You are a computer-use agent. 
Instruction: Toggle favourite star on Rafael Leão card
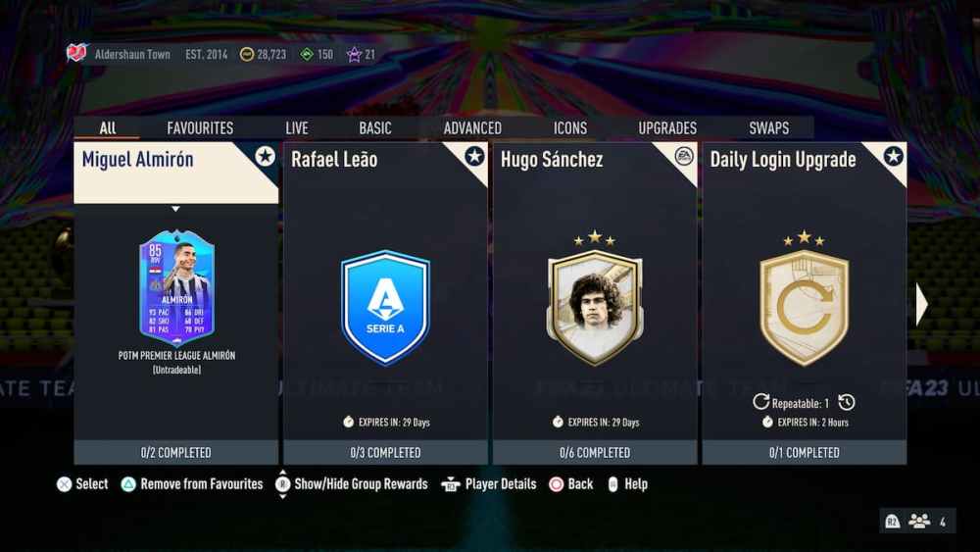474,156
